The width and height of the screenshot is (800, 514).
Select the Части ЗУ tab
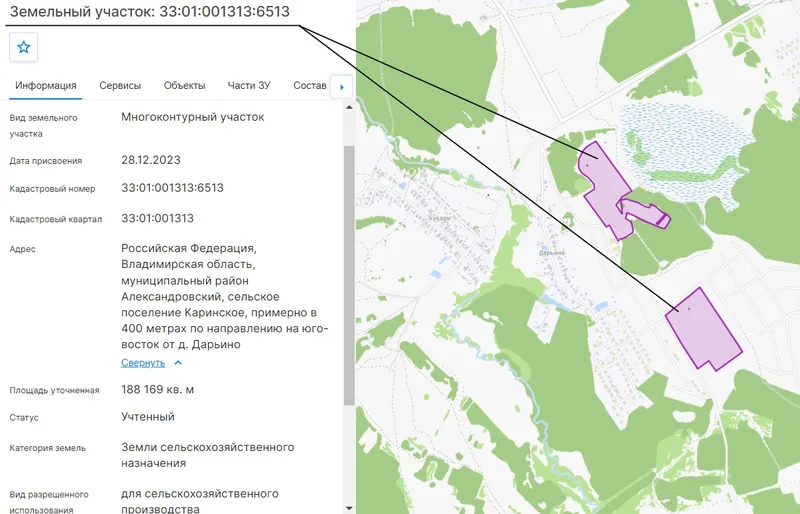point(249,86)
